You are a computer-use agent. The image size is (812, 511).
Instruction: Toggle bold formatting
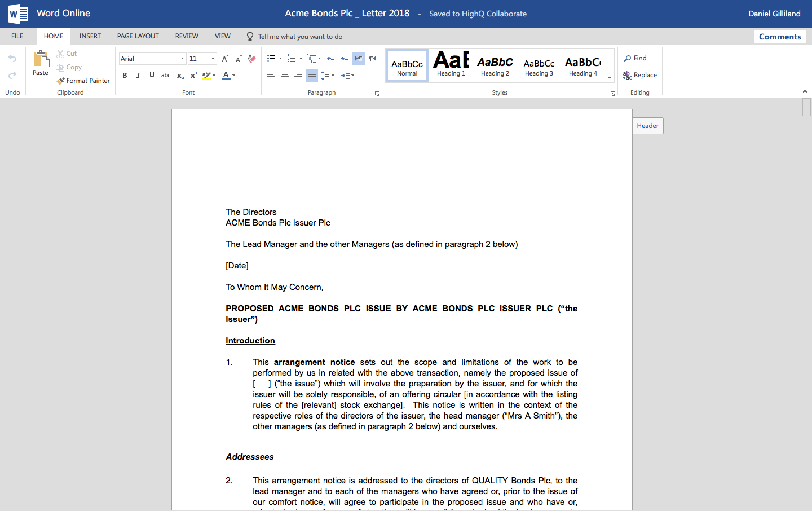point(125,76)
